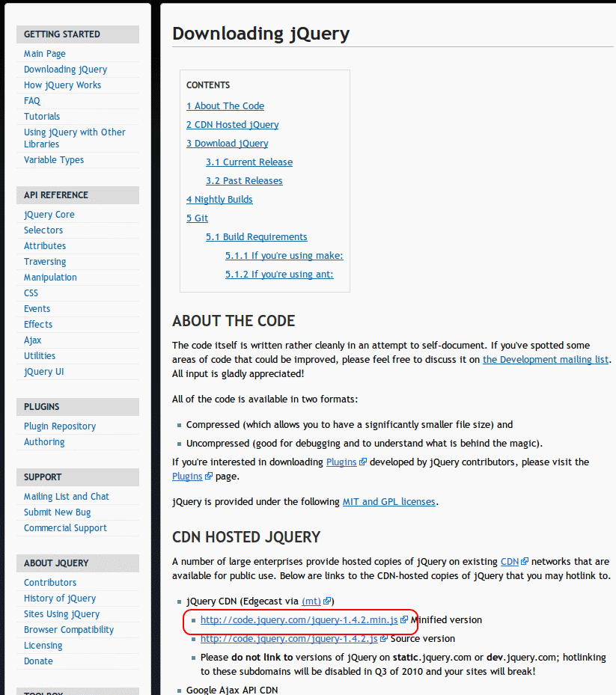
Task: Click the 'CDN HOSTED JQUERY' heading
Action: point(246,537)
